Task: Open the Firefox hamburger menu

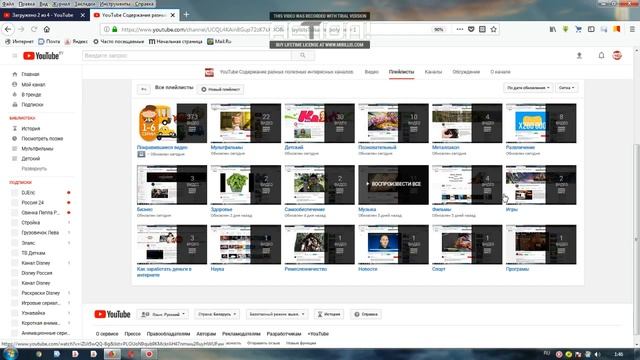Action: 632,29
